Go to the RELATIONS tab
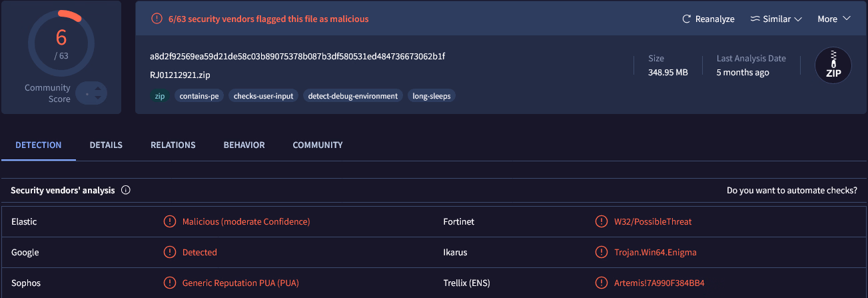 [x=173, y=145]
